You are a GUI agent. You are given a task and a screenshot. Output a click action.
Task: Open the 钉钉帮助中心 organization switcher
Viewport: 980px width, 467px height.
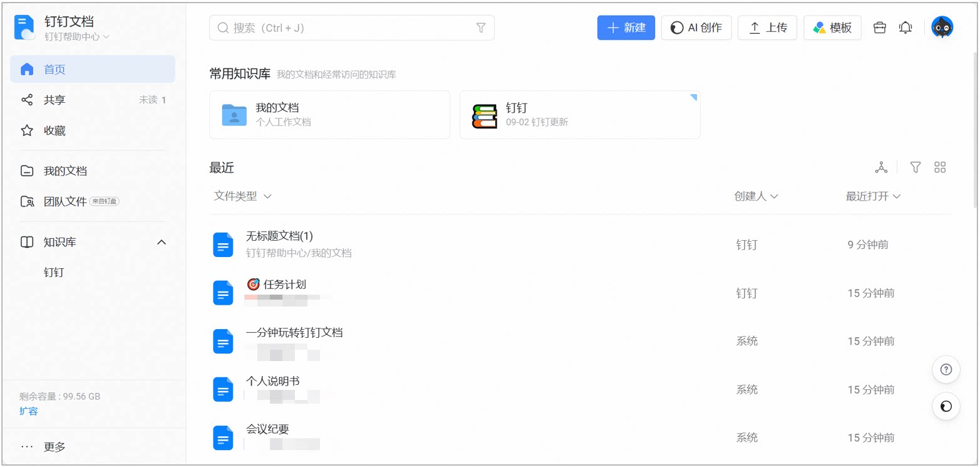click(76, 37)
